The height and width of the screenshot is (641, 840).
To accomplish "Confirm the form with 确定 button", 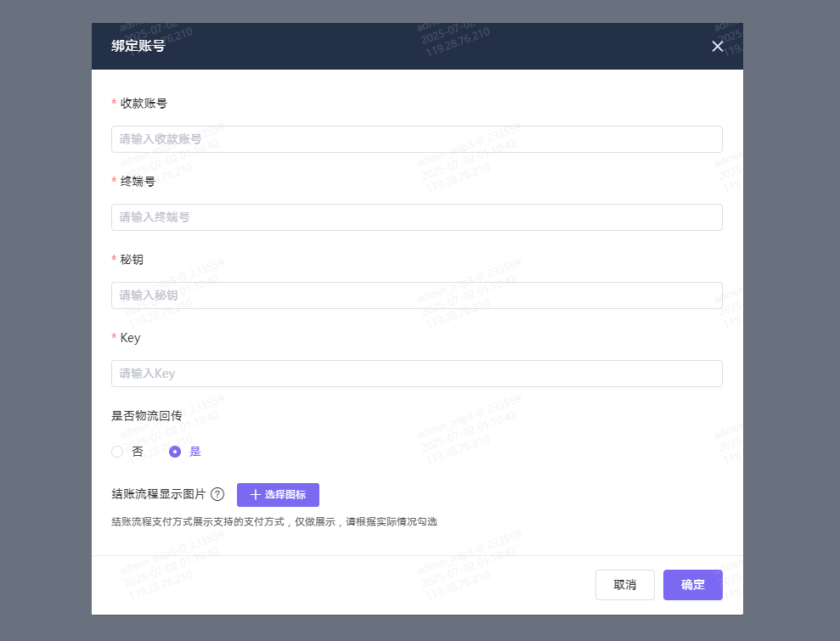I will click(x=692, y=585).
